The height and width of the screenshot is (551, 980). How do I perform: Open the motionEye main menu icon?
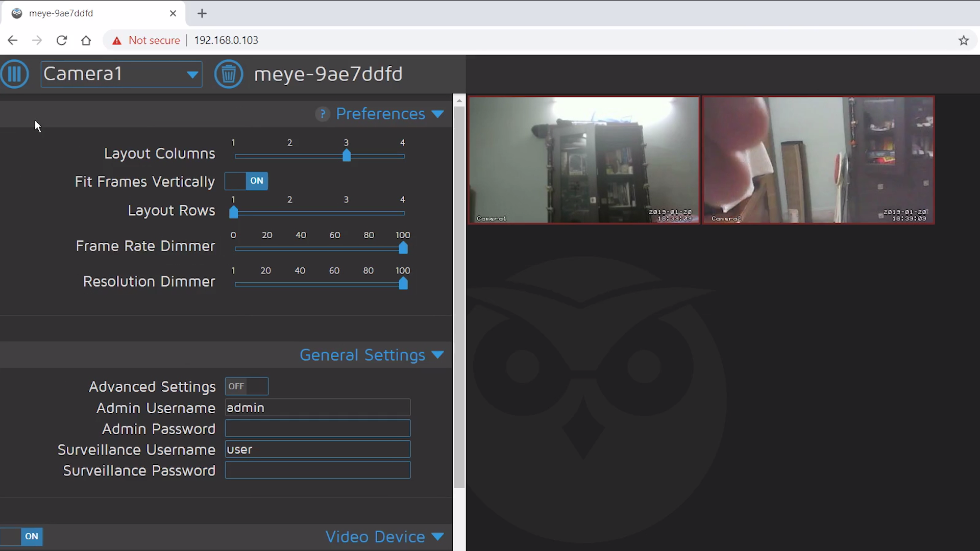coord(15,74)
